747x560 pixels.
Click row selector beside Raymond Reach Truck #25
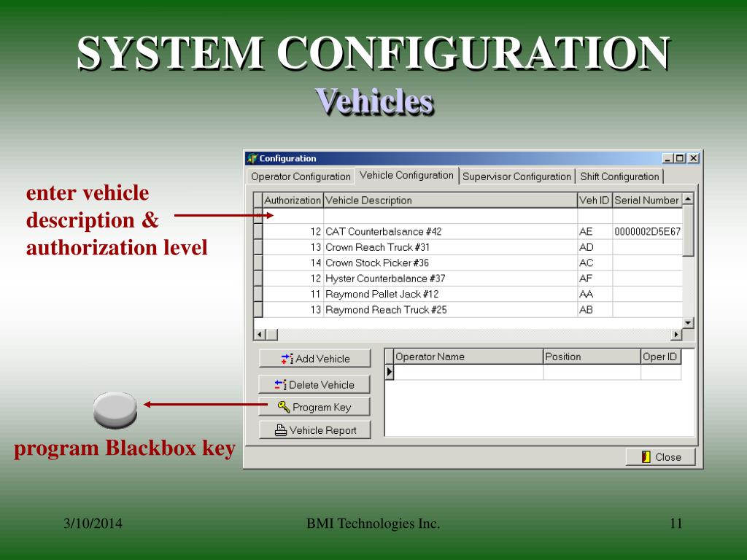258,310
